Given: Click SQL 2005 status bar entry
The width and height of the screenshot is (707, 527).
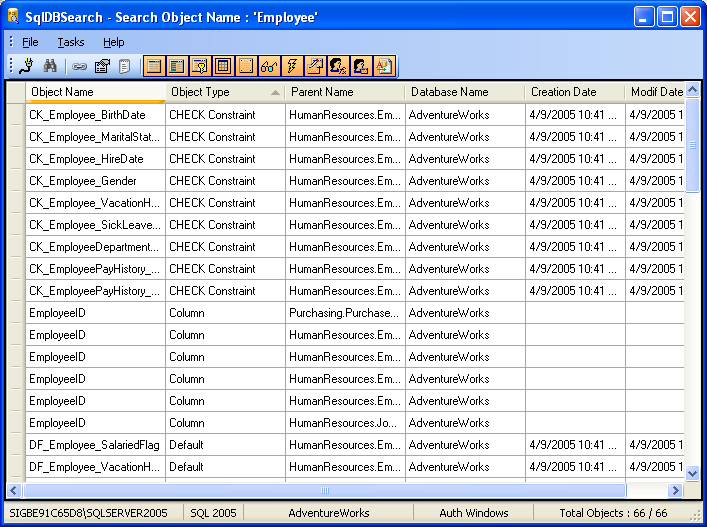Looking at the screenshot, I should [213, 513].
